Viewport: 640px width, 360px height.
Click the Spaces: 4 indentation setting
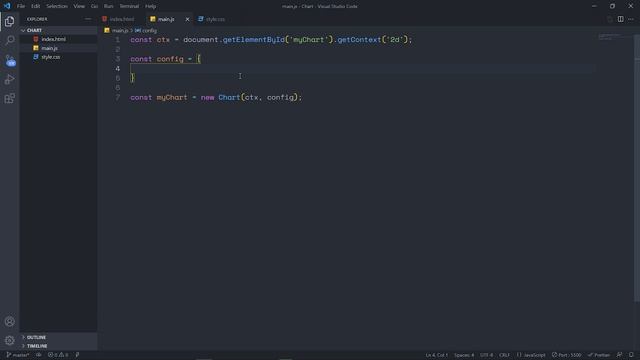click(464, 355)
